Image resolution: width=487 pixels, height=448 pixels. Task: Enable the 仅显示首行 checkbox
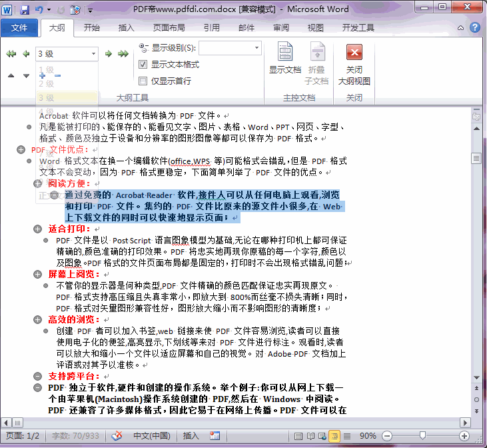tap(143, 81)
